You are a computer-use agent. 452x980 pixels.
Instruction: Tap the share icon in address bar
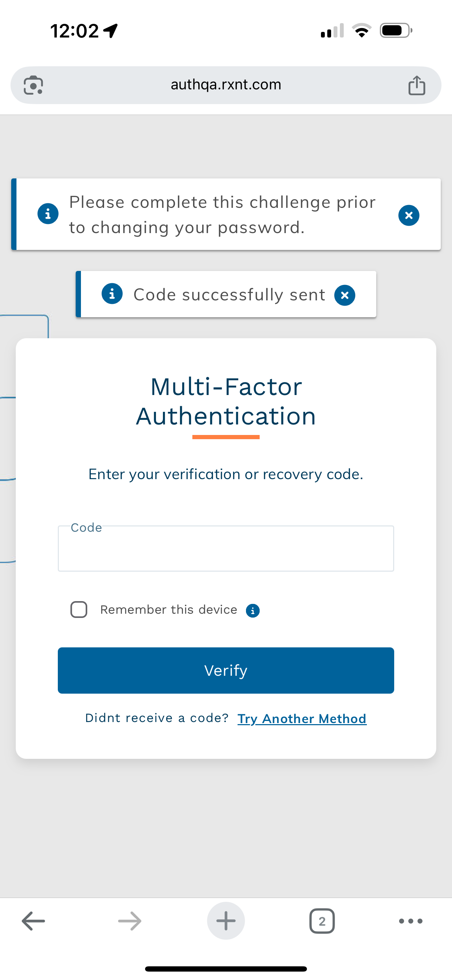tap(417, 85)
